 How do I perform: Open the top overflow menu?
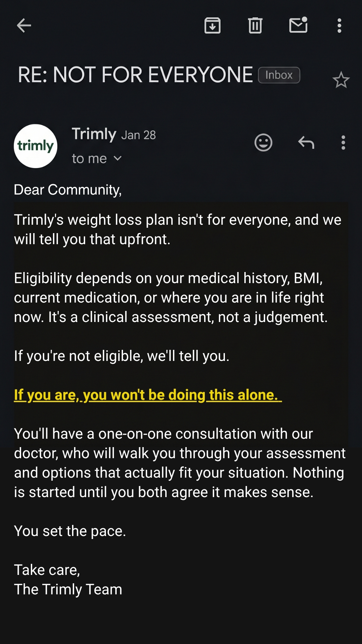pyautogui.click(x=339, y=25)
